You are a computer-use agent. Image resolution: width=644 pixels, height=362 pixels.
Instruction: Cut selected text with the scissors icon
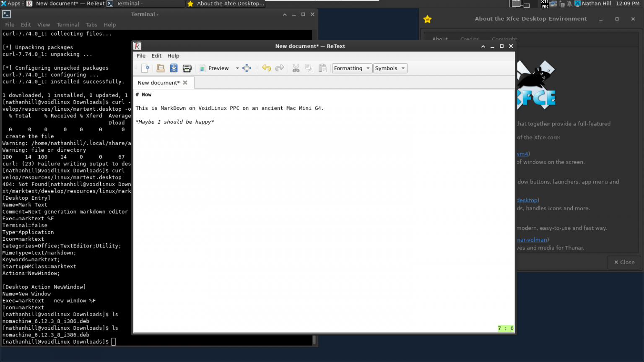click(x=296, y=68)
